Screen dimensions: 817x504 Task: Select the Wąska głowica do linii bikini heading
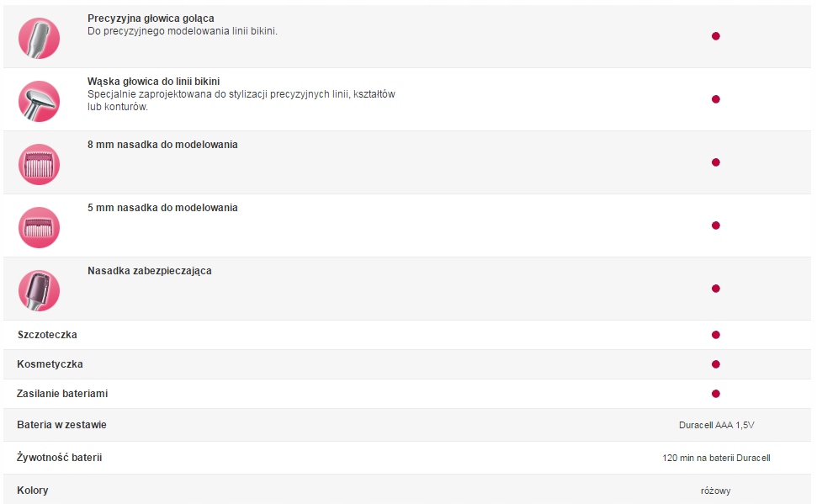[x=153, y=82]
